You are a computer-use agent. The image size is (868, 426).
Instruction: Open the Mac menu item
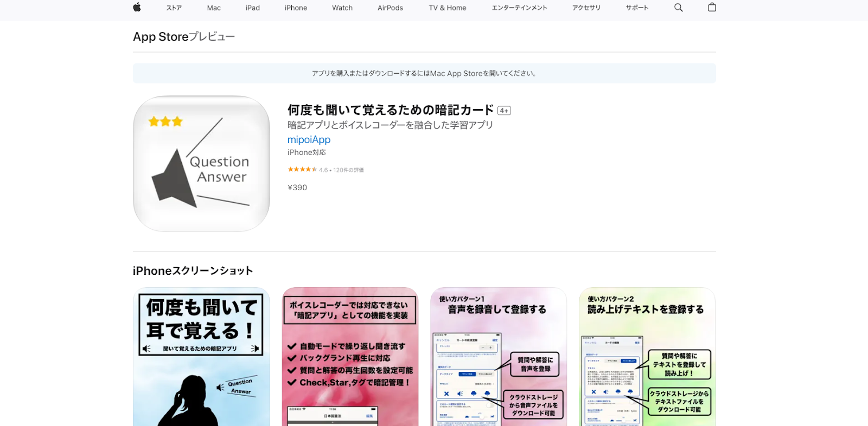pos(214,8)
